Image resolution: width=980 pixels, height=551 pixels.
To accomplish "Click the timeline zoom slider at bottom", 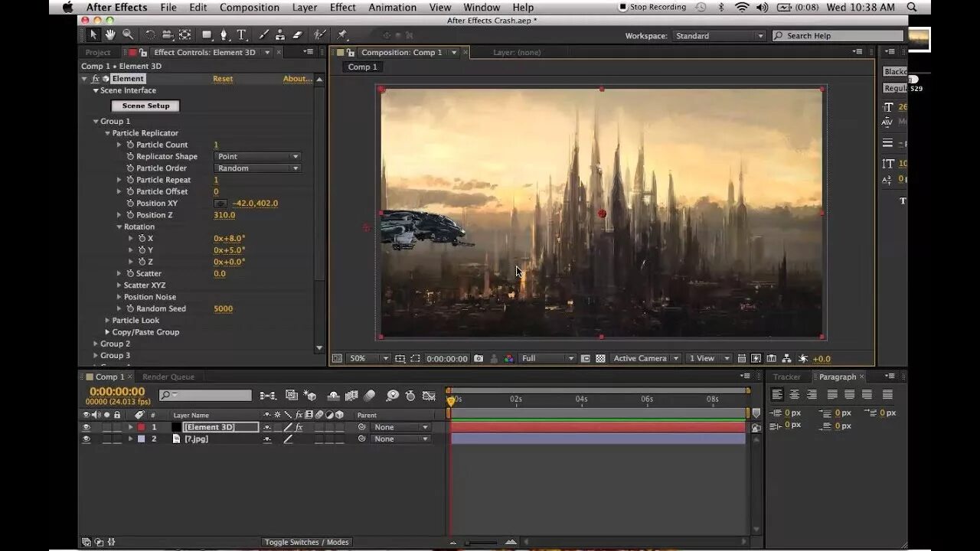I will 482,543.
